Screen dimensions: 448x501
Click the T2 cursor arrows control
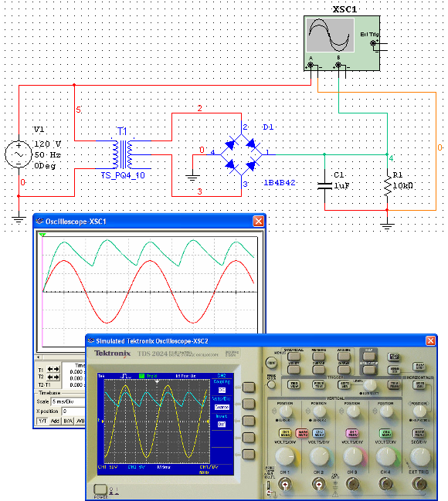[53, 377]
